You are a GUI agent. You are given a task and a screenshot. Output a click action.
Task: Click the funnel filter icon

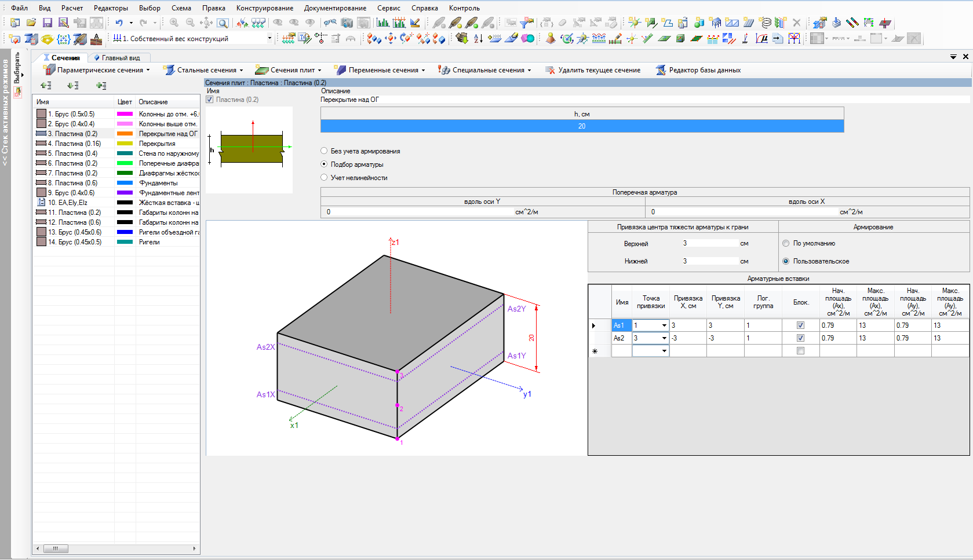pos(527,23)
